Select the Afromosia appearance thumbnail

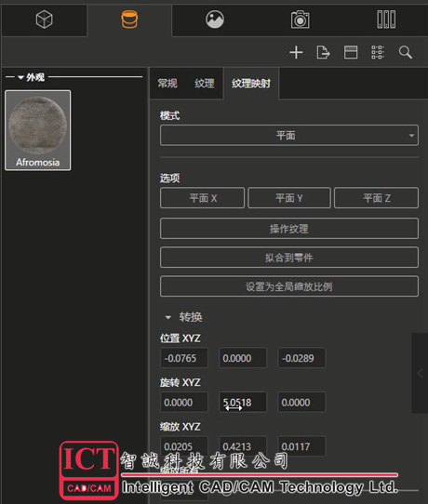(38, 130)
